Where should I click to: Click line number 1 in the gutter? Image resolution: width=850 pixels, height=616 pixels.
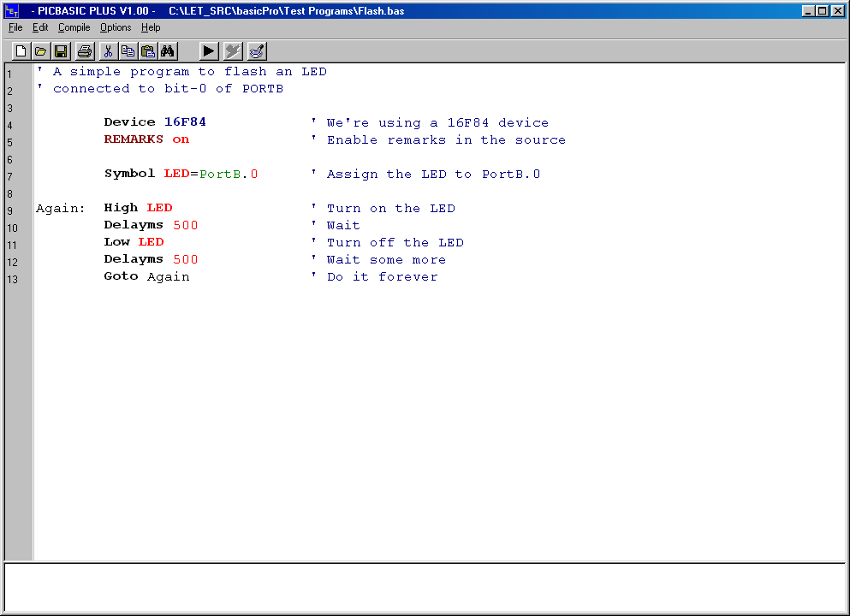[9, 74]
